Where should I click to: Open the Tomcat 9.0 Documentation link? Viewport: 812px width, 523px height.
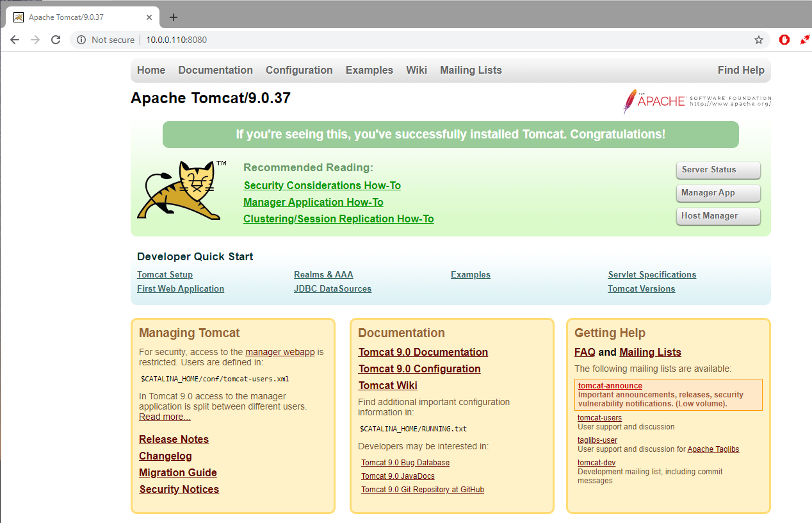[x=423, y=353]
